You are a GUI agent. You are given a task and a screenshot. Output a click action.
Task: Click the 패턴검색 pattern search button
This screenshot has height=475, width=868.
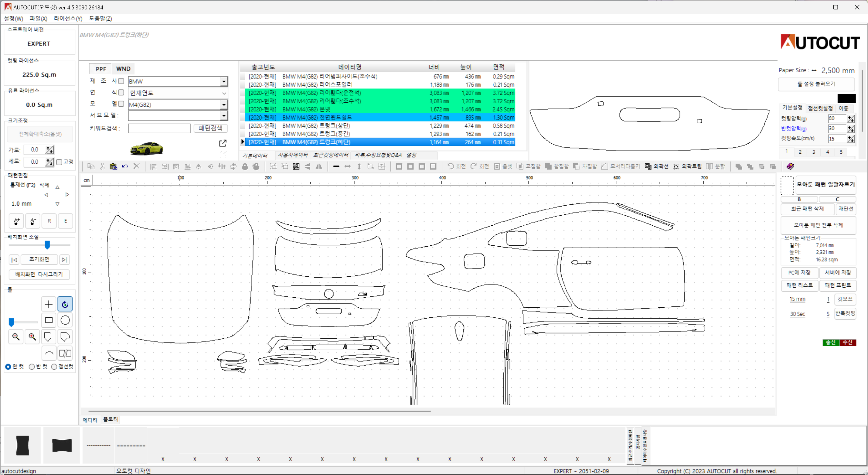click(x=210, y=128)
